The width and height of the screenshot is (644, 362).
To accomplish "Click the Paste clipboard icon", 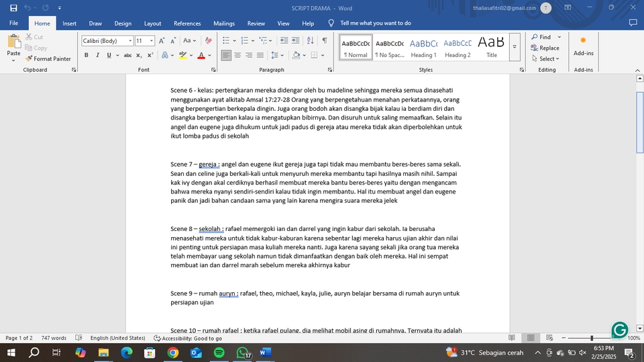I will (13, 42).
